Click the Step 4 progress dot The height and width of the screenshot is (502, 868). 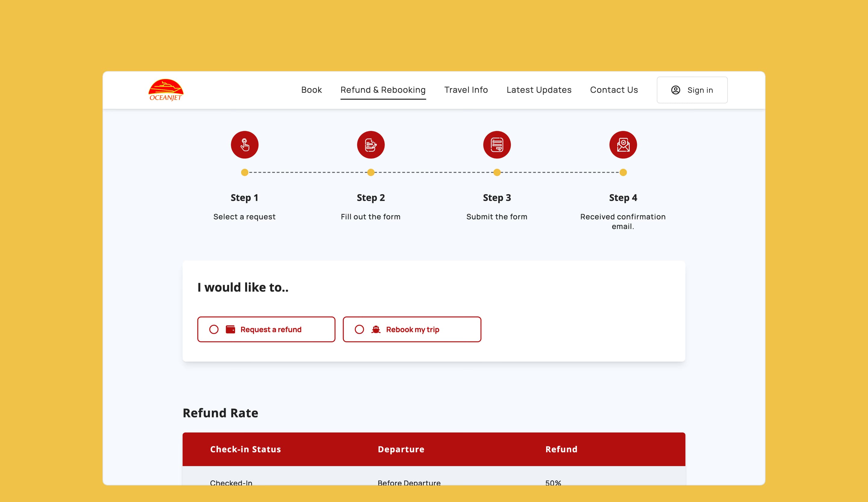623,172
